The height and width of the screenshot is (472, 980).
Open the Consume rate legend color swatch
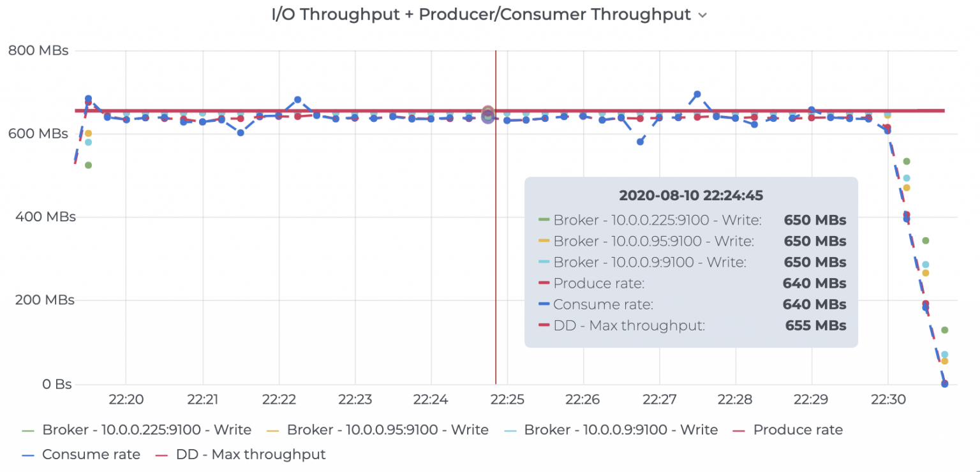tap(26, 455)
